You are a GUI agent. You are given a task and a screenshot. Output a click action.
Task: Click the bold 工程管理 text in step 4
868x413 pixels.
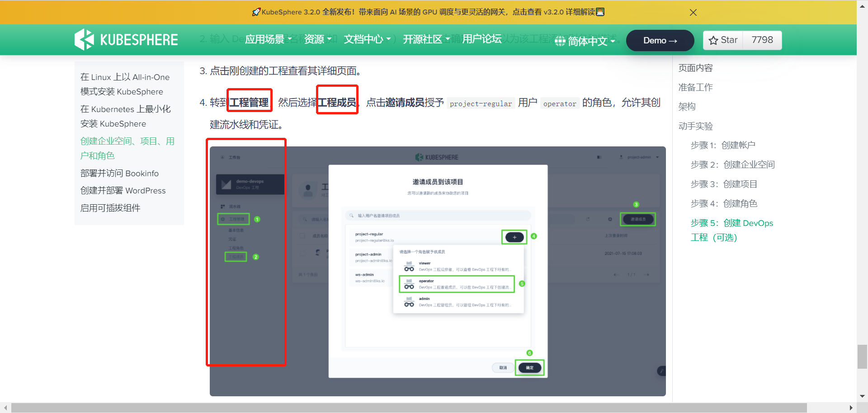tap(249, 102)
